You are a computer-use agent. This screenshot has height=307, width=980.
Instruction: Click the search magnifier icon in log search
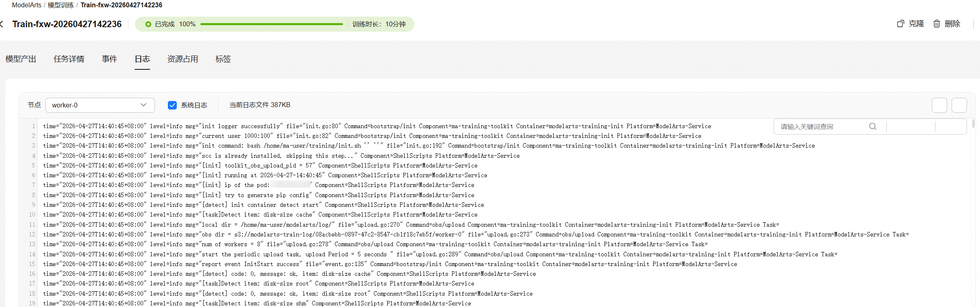coord(873,127)
